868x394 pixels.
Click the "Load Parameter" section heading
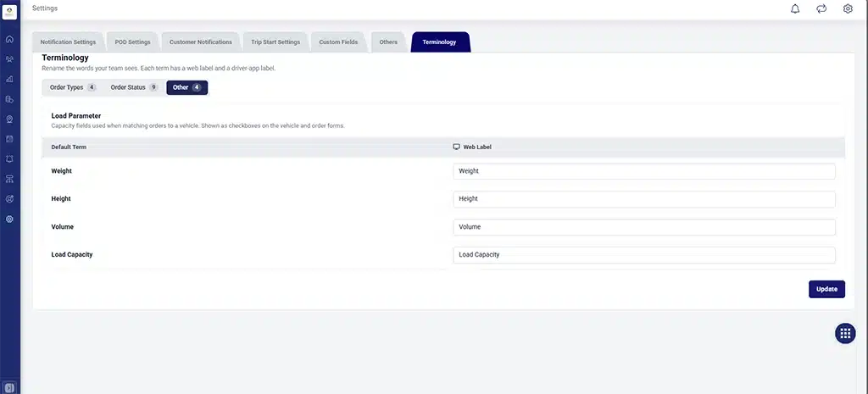point(75,116)
